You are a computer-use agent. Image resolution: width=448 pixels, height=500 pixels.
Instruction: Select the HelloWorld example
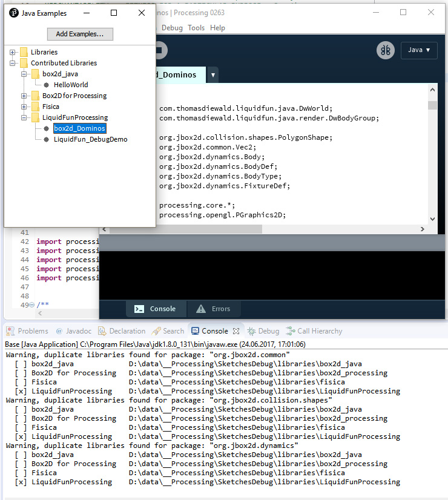pos(71,85)
